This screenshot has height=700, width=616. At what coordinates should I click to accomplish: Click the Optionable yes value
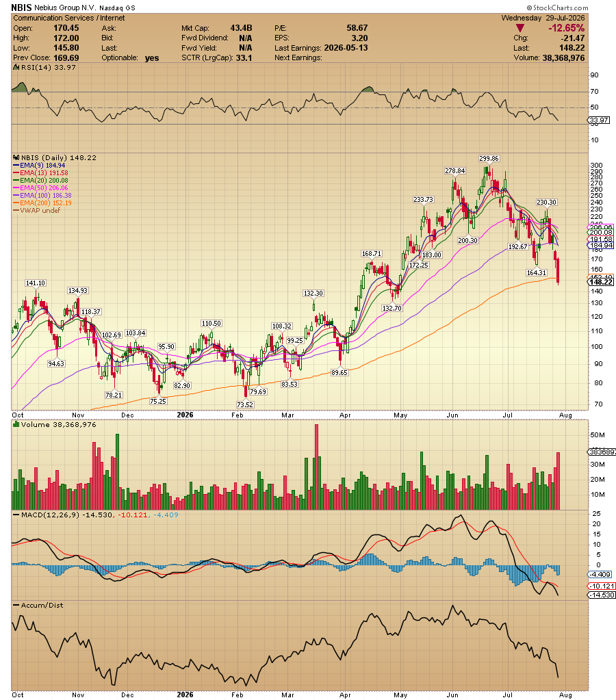point(152,57)
